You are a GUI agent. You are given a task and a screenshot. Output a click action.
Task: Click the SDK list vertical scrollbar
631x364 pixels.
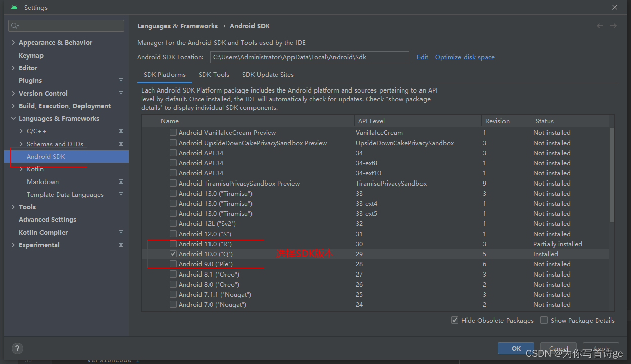[x=612, y=174]
